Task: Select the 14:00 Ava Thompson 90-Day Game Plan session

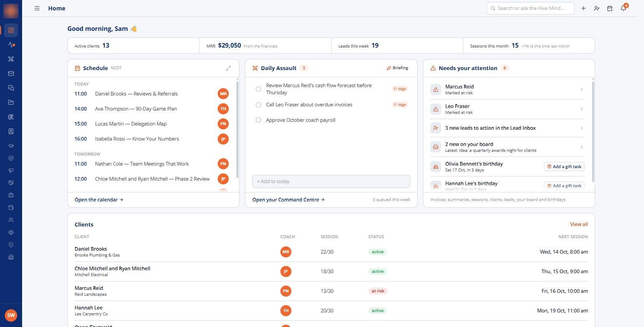Action: pyautogui.click(x=152, y=109)
